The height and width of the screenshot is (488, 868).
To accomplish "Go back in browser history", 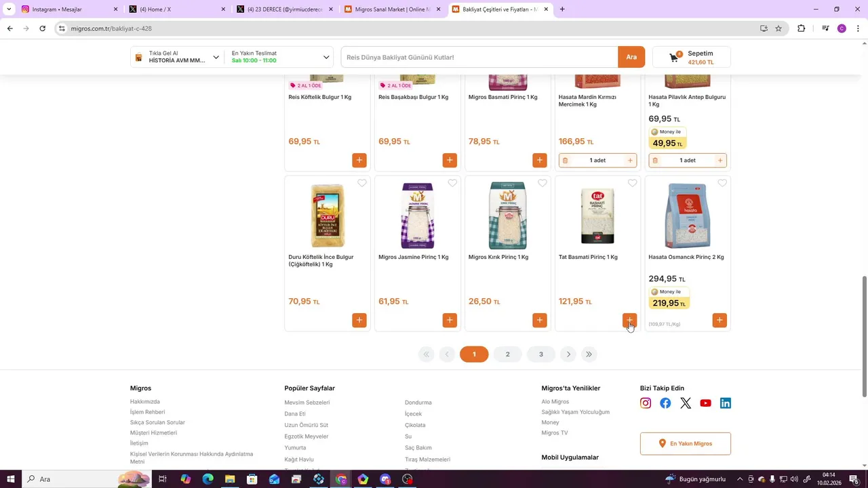I will pos(9,28).
